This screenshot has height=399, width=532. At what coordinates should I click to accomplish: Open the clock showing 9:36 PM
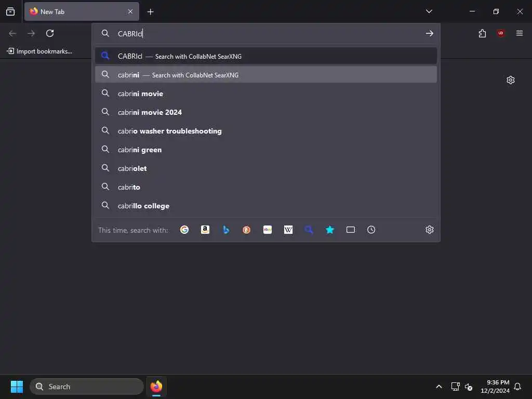(495, 387)
